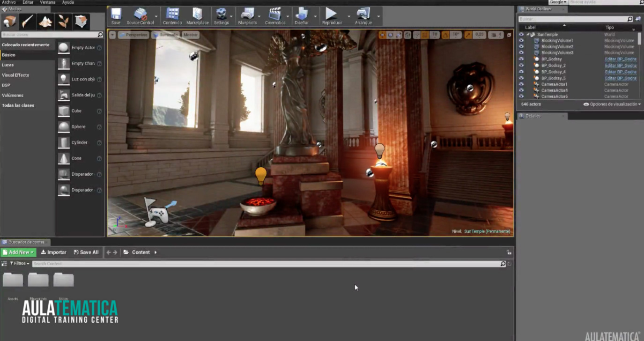Toggle visibility of BlockingVolume3
644x341 pixels.
pyautogui.click(x=521, y=53)
